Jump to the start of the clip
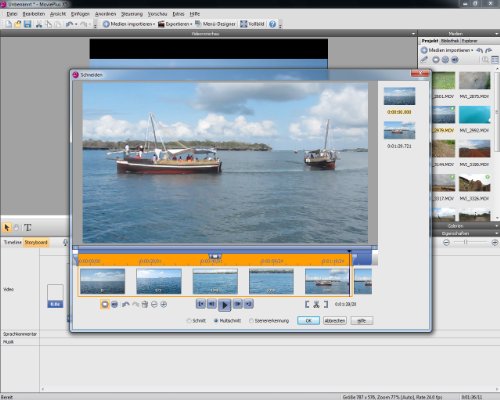Screen dimensions: 500x400 [201, 304]
